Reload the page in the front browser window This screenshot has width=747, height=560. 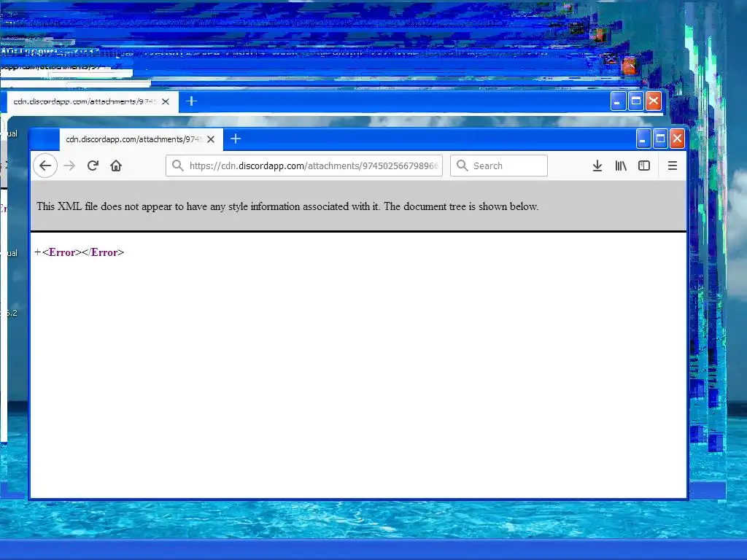coord(93,166)
